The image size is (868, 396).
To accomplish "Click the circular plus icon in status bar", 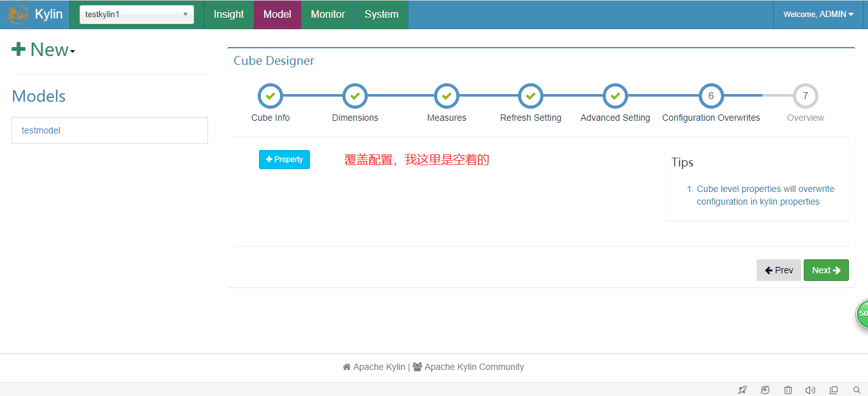I will pyautogui.click(x=765, y=390).
